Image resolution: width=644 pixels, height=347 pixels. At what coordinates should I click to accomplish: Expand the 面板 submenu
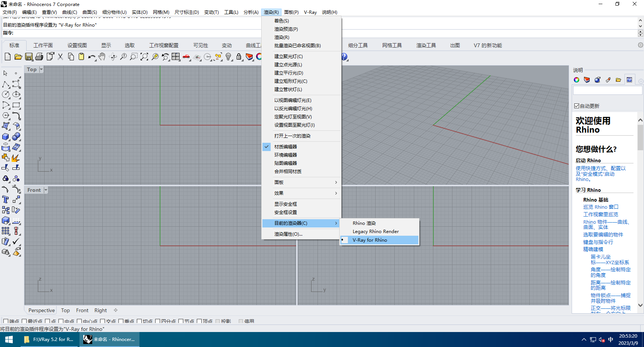(x=279, y=182)
